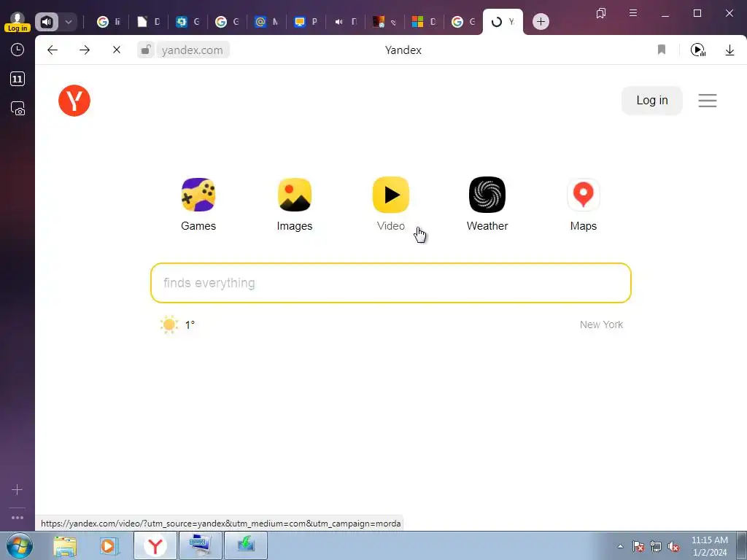
Task: Click the Yandex Browser taskbar button
Action: tap(155, 545)
